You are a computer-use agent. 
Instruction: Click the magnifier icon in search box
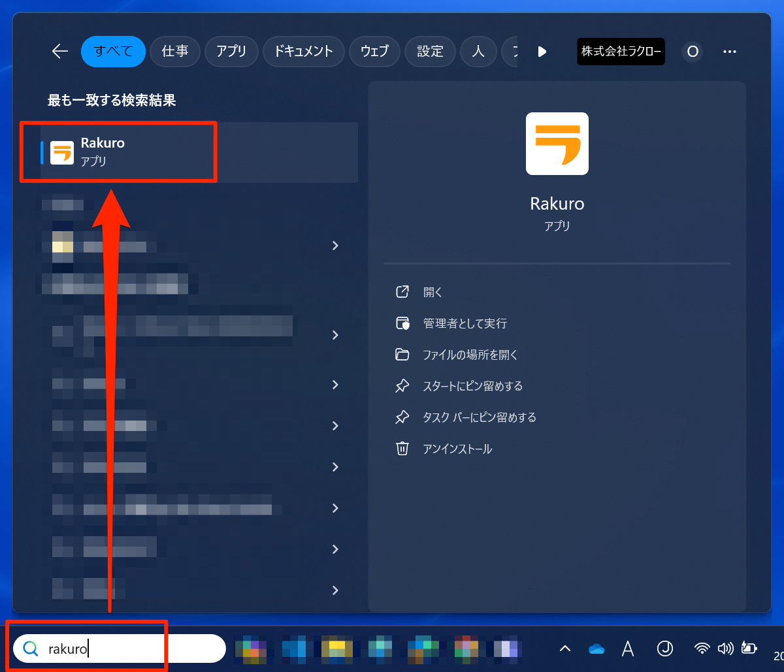(x=31, y=648)
